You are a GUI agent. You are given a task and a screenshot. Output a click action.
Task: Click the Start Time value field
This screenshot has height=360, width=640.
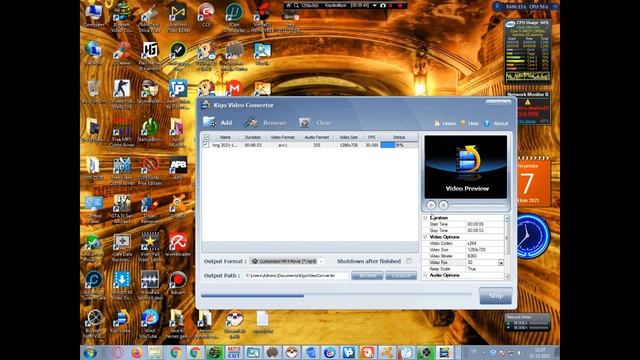[484, 224]
